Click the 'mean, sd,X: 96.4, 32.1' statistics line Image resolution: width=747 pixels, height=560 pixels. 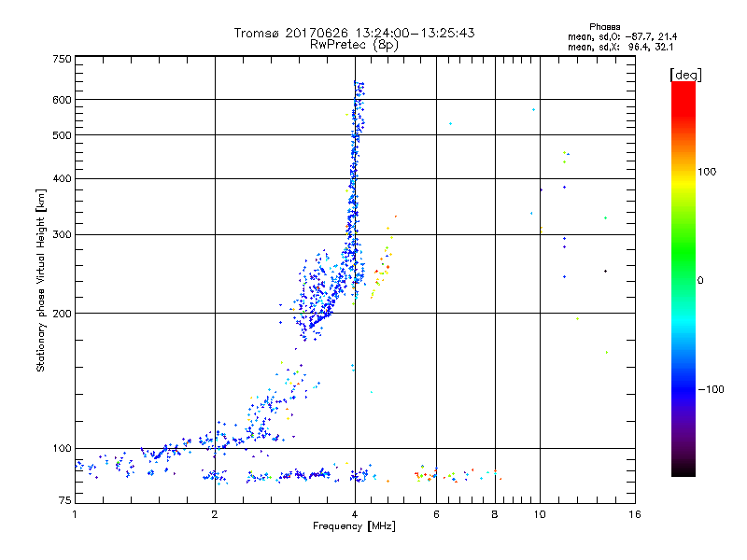click(x=620, y=47)
